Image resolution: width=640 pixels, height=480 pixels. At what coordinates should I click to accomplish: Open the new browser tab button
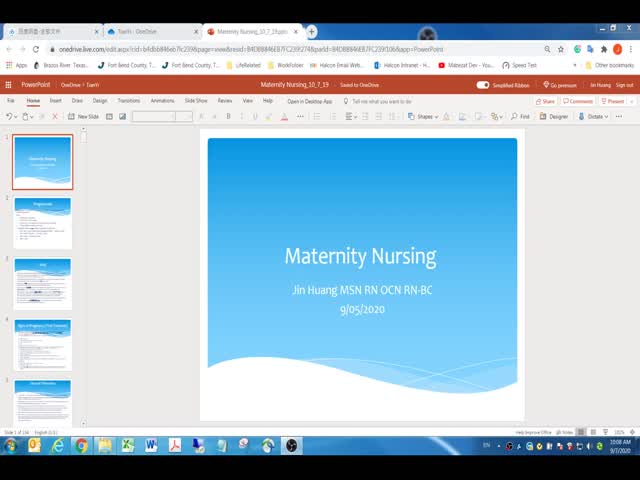coord(311,31)
